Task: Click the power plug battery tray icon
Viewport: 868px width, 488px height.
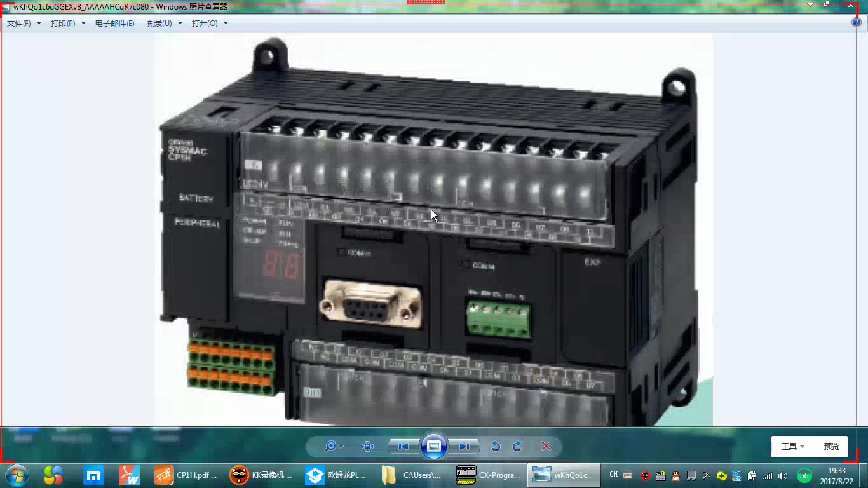Action: [x=752, y=475]
